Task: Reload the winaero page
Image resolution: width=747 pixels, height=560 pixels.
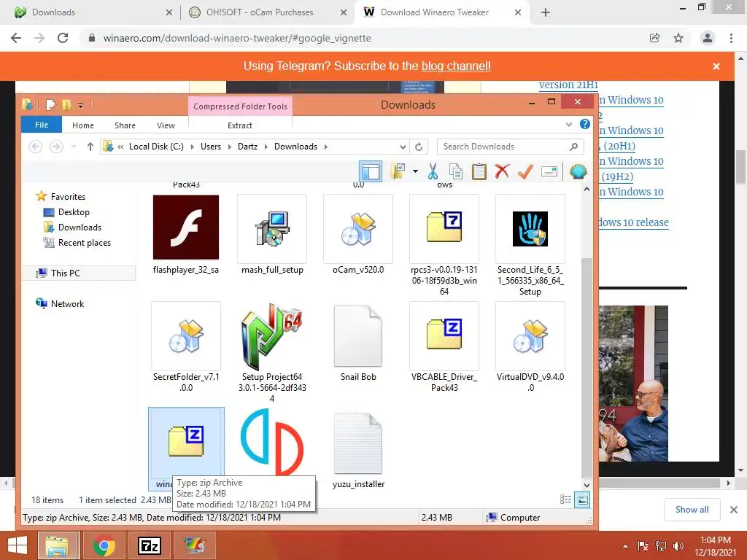Action: [x=63, y=38]
